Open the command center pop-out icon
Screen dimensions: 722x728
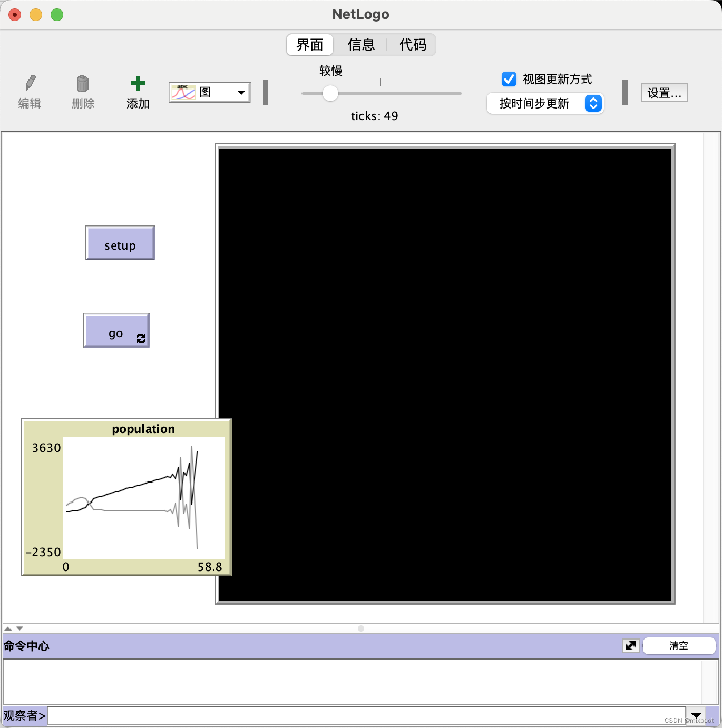630,645
